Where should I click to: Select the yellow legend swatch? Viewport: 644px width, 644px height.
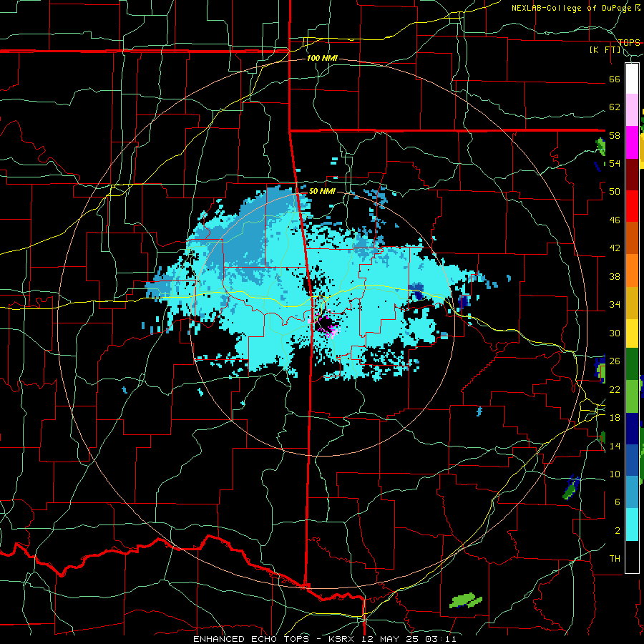(632, 333)
